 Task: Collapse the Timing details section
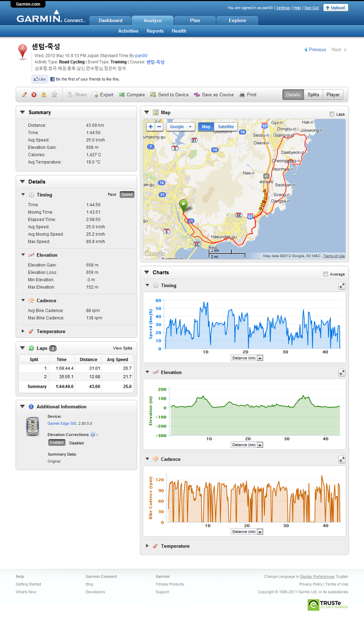[x=23, y=194]
